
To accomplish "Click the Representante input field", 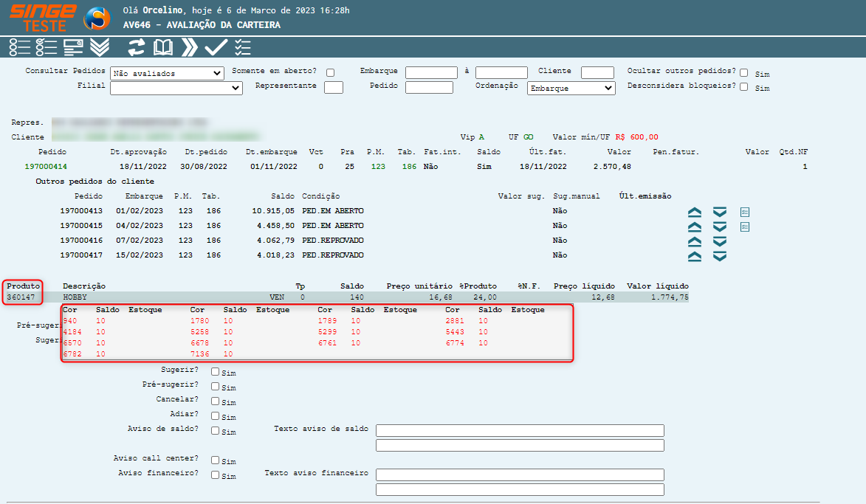I will 334,87.
